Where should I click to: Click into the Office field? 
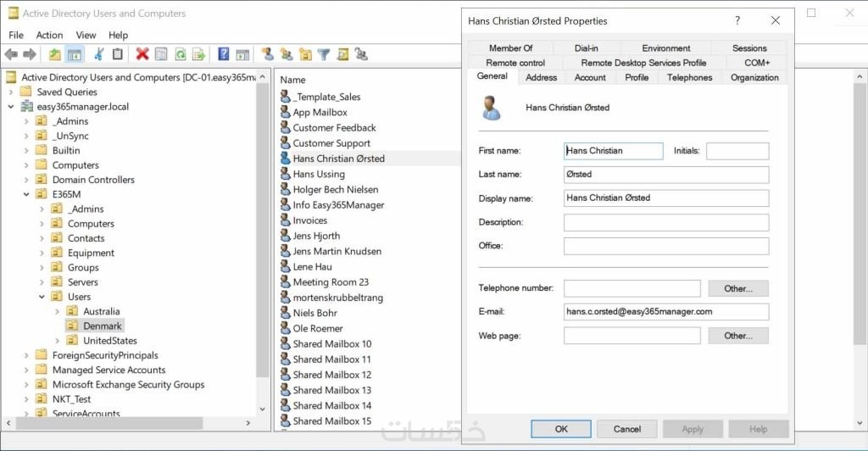pyautogui.click(x=666, y=246)
